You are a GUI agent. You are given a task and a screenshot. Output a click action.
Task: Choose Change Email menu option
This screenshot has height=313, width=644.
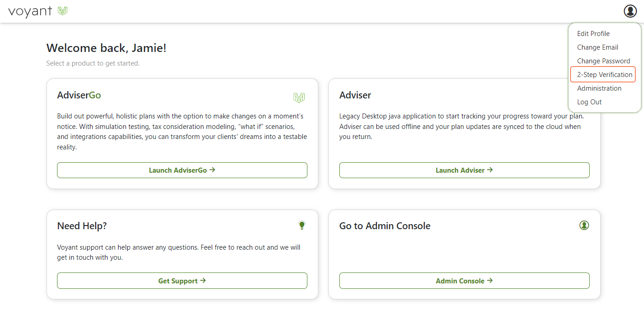tap(597, 47)
